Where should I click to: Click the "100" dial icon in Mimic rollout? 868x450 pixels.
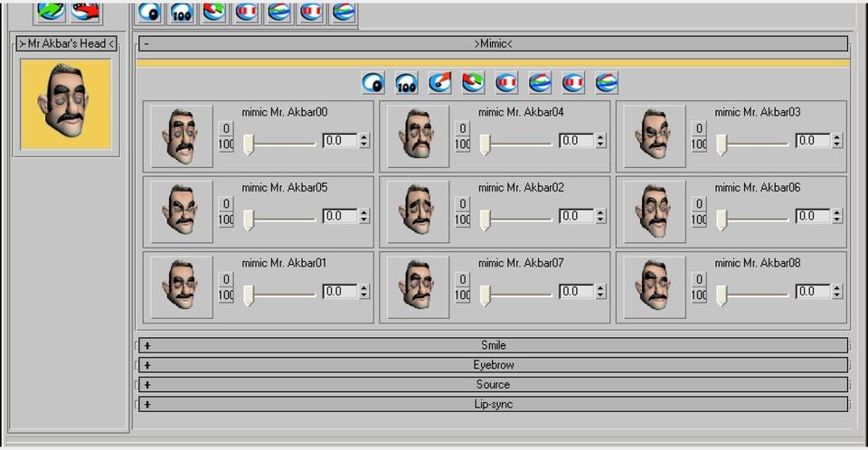(x=406, y=83)
